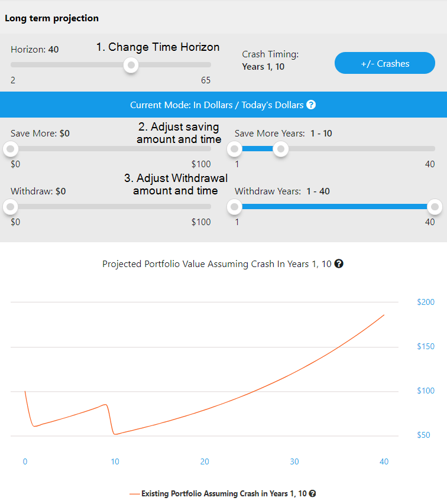
Task: Click chart line at year 10 crash
Action: (115, 434)
